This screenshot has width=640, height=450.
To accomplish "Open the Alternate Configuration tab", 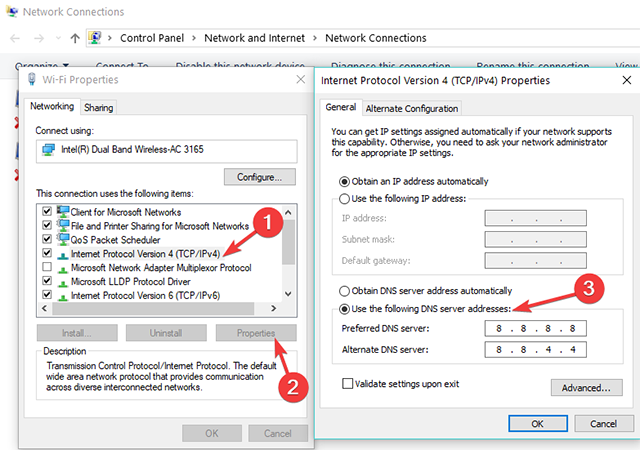I will (x=412, y=109).
